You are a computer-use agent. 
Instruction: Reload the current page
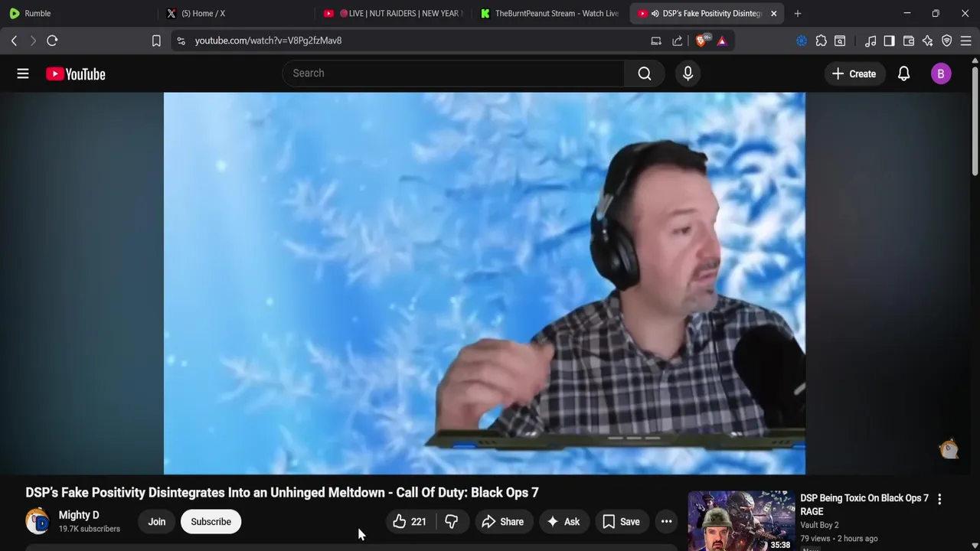point(52,41)
